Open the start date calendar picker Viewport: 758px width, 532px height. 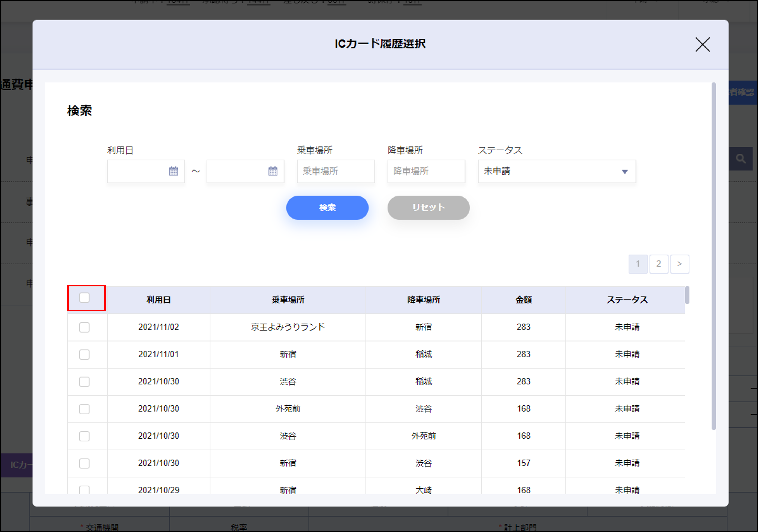(173, 171)
